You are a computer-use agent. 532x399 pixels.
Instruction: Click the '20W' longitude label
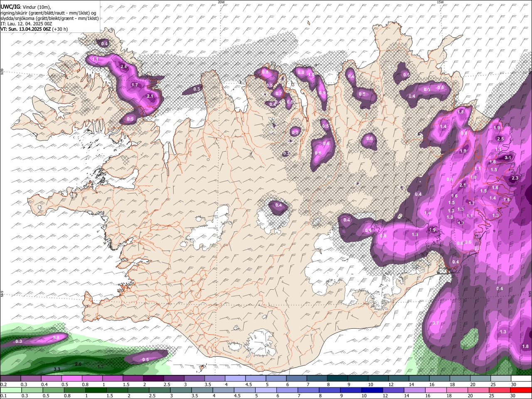[x=221, y=2]
